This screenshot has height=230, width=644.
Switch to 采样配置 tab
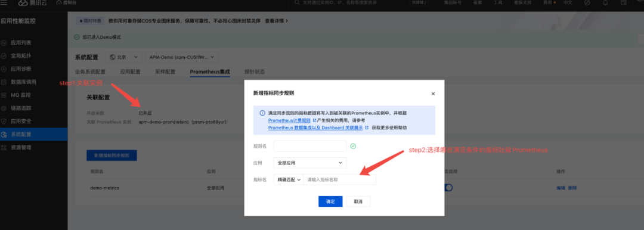(x=165, y=72)
